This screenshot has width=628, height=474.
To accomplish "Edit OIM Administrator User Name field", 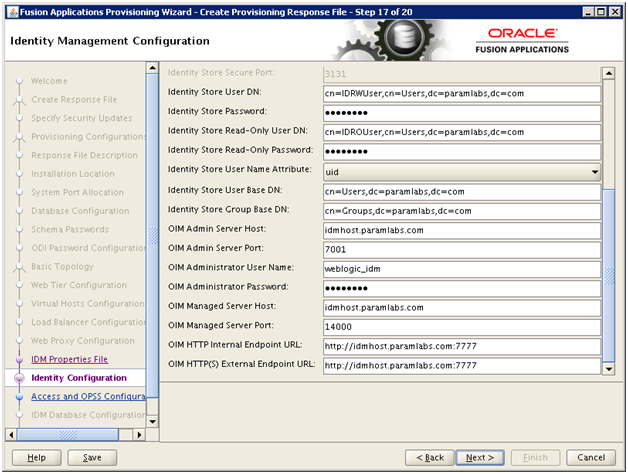I will 462,269.
